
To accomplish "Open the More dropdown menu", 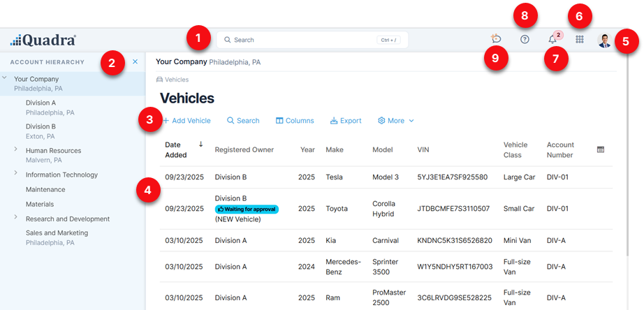I will click(396, 121).
